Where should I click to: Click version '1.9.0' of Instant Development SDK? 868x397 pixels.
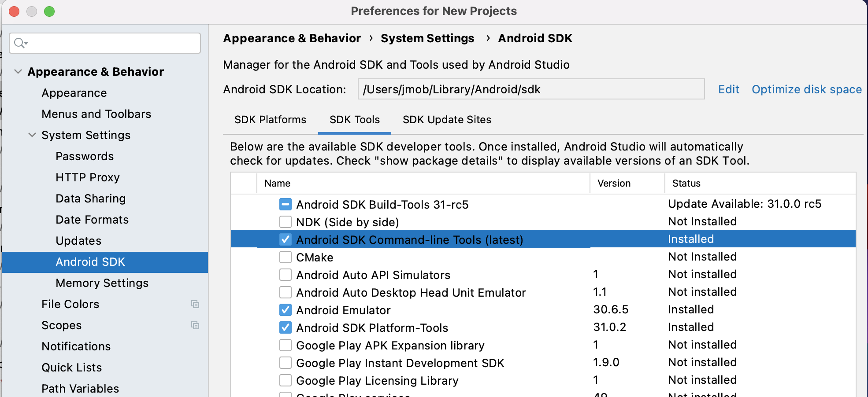[x=606, y=362]
